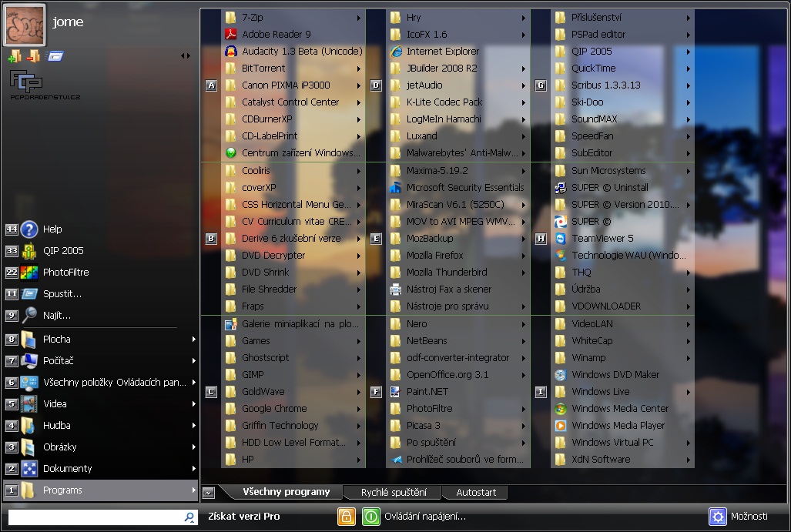The width and height of the screenshot is (791, 532).
Task: Launch Internet Explorer from the program list
Action: [458, 52]
